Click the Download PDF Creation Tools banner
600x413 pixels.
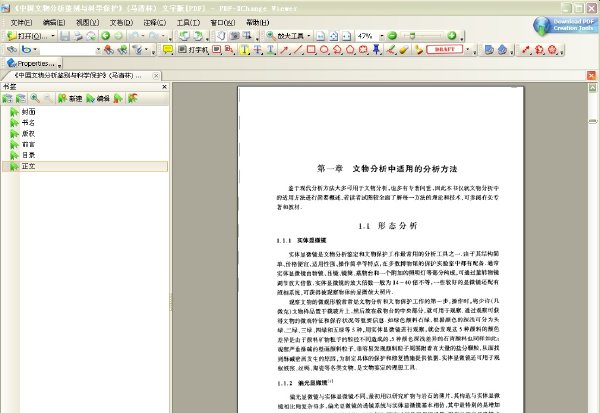(565, 25)
